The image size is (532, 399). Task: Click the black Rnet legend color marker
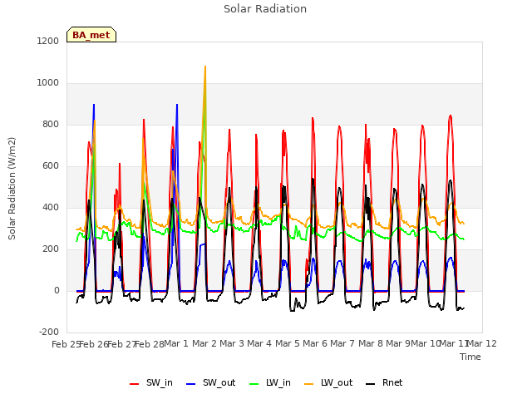click(371, 384)
